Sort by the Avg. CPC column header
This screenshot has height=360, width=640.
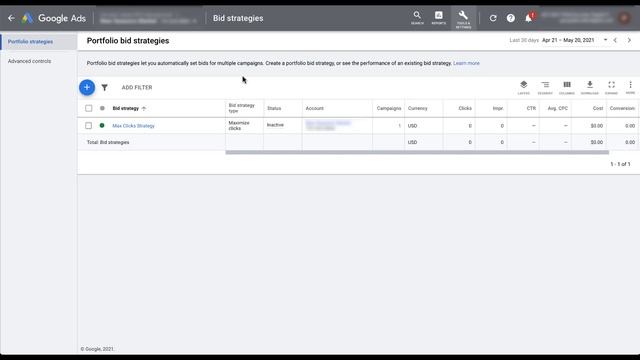(558, 108)
